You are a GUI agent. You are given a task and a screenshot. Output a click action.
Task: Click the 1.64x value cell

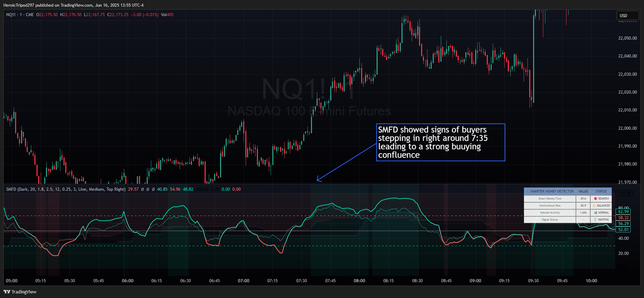(583, 212)
